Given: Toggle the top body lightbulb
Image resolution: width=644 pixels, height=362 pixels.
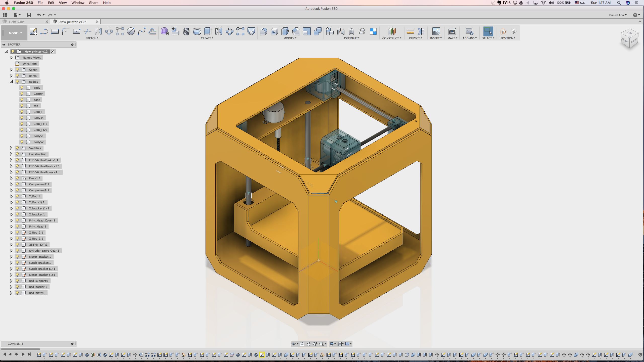Looking at the screenshot, I should (x=22, y=106).
